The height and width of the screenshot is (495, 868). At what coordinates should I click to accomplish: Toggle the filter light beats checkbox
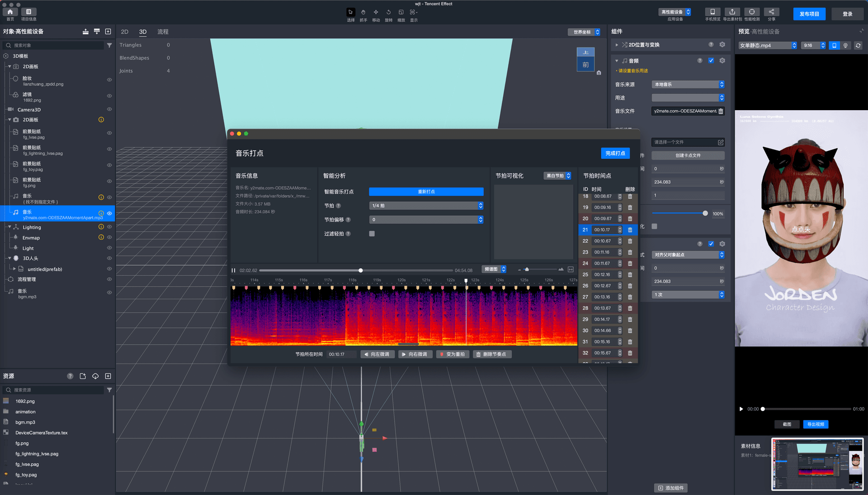[x=372, y=234]
